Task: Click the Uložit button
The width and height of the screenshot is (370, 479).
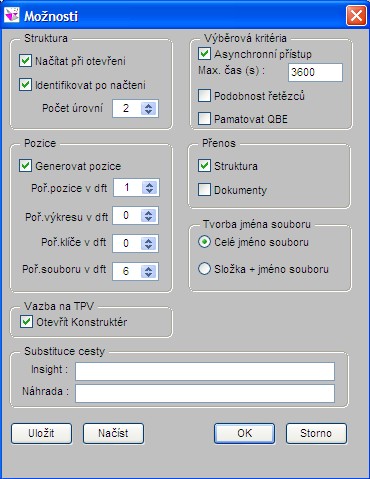Action: 41,433
